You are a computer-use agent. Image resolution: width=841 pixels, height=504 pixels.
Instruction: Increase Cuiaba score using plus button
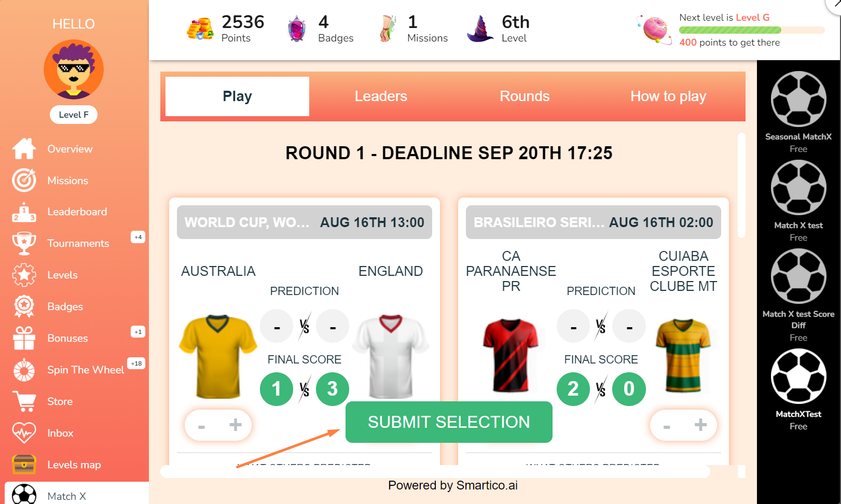tap(700, 425)
